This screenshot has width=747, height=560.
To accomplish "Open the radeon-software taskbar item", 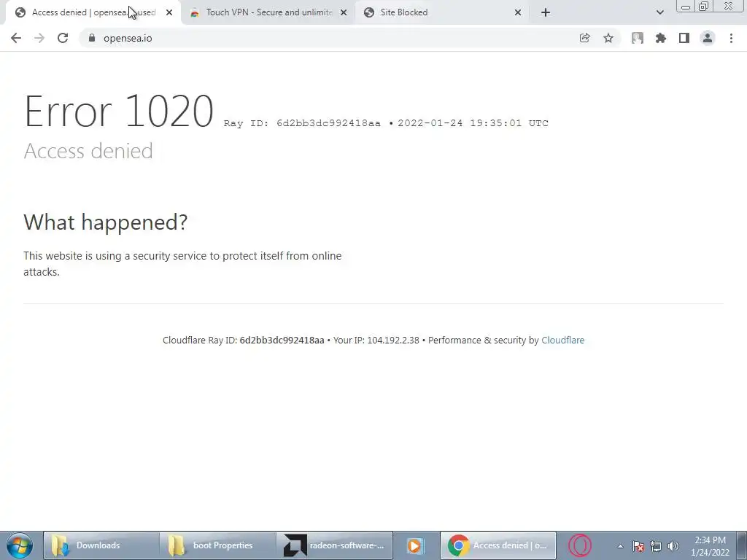I will [x=336, y=545].
